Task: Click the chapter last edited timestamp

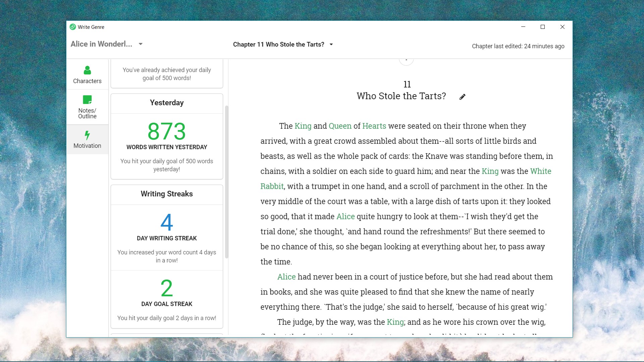Action: 518,46
